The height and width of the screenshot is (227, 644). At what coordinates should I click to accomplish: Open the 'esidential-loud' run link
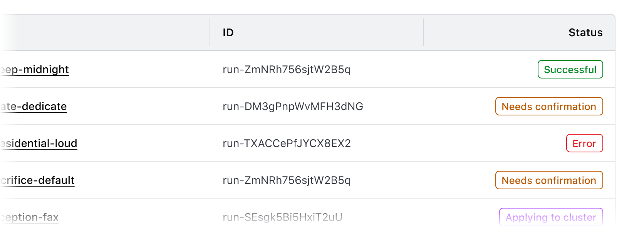39,144
